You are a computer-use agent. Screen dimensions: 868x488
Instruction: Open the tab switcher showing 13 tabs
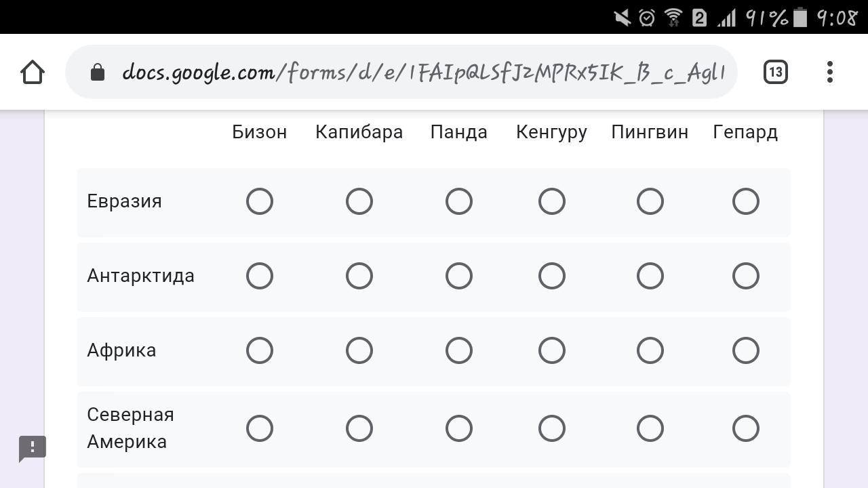coord(775,72)
